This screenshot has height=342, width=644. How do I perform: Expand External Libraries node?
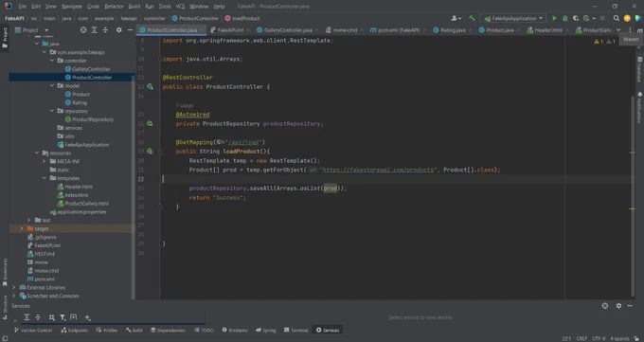[x=14, y=287]
